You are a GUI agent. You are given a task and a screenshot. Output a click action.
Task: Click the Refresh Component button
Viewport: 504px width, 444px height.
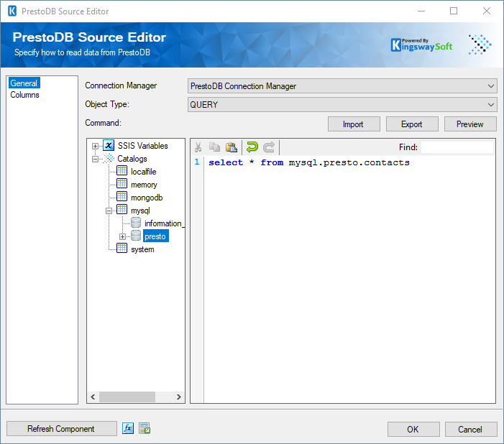pyautogui.click(x=61, y=429)
